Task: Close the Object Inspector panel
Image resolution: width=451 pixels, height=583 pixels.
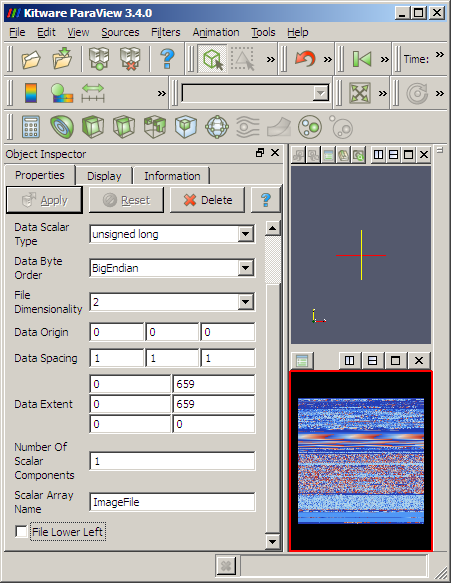Action: tap(275, 153)
